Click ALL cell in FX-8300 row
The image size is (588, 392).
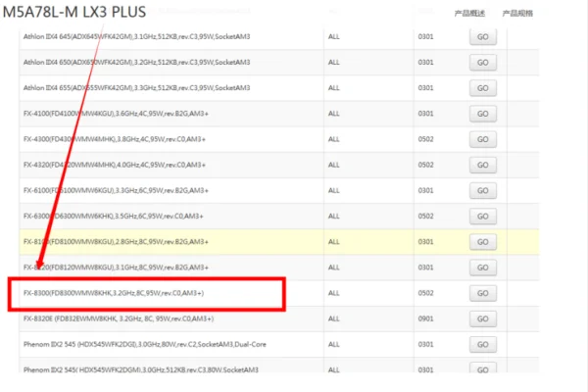pyautogui.click(x=334, y=293)
